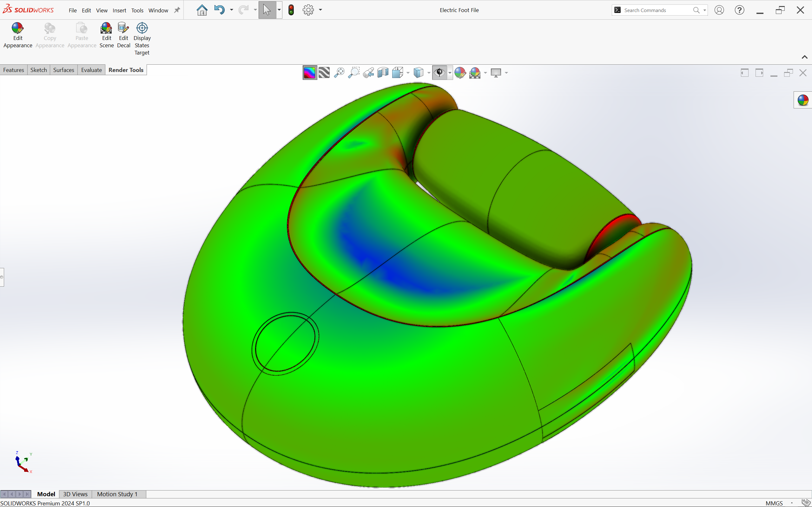Toggle Zebra Stripes display

324,72
